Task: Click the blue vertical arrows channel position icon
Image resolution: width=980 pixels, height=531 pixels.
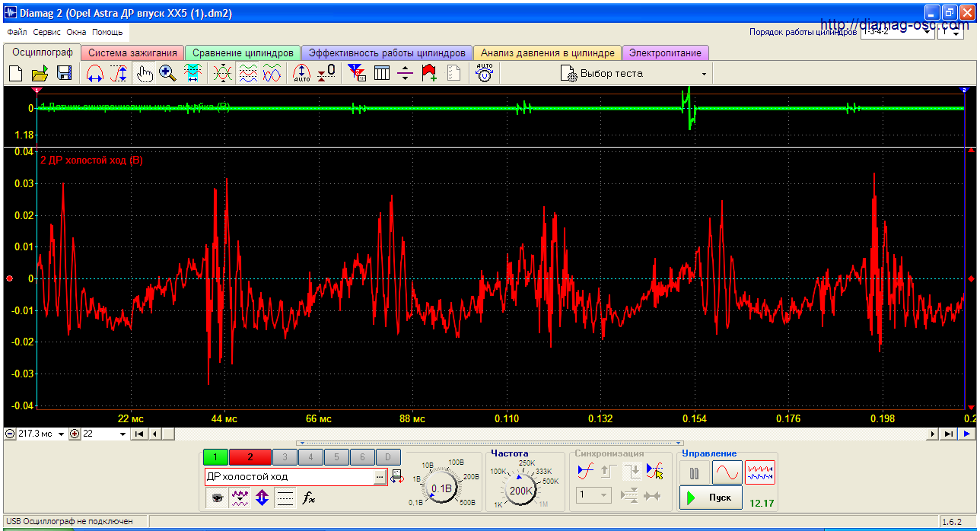Action: pos(262,498)
